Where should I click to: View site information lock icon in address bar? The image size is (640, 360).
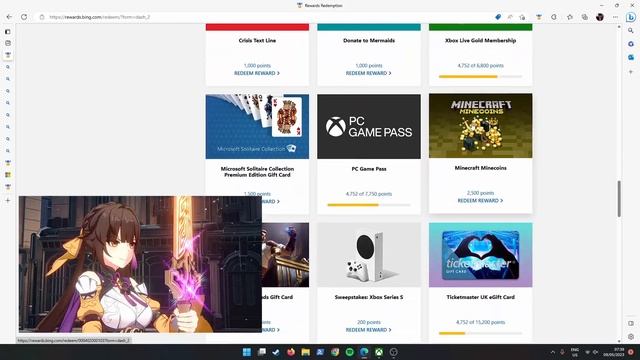tap(42, 17)
